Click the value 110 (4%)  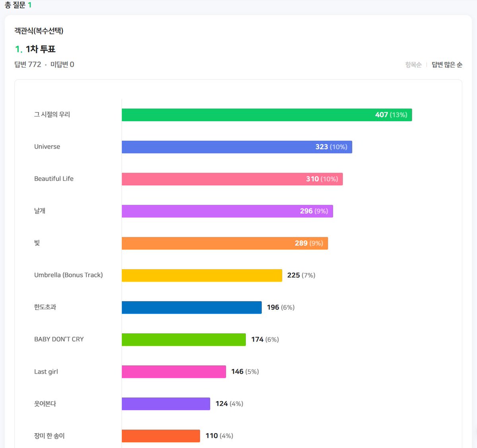click(219, 436)
